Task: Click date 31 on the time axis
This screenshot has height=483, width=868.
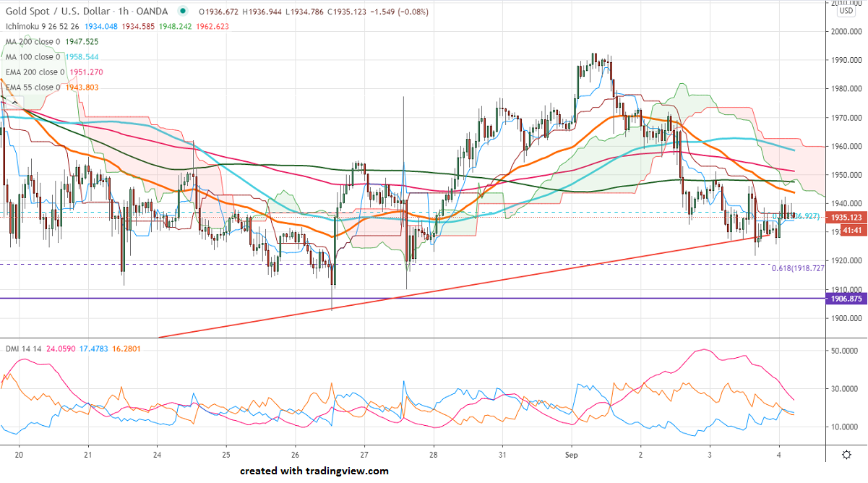Action: point(502,456)
